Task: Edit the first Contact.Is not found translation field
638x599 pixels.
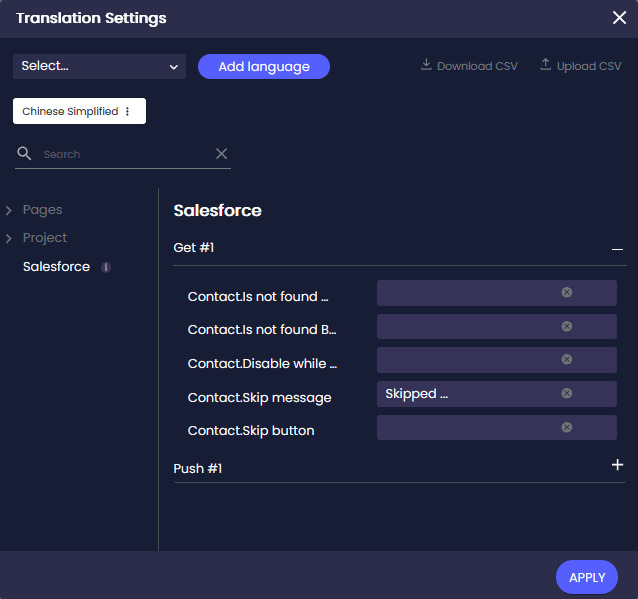Action: pos(496,293)
